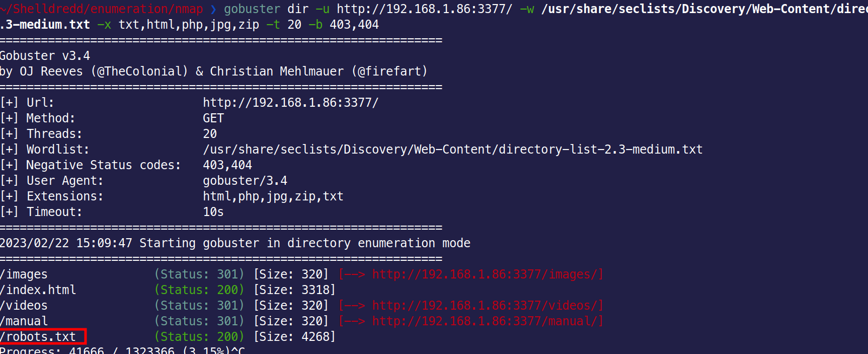
Task: Click the prompt chevron arrow symbol
Action: pyautogui.click(x=213, y=9)
